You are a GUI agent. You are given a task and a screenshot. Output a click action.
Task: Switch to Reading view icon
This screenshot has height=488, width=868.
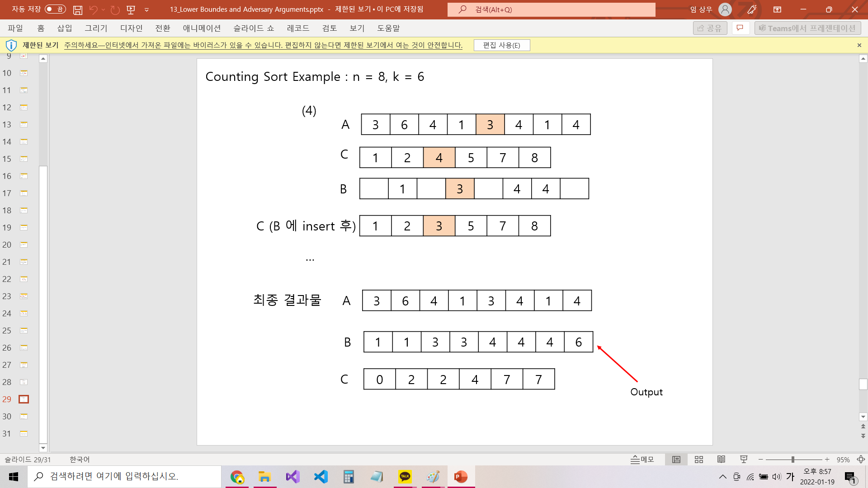click(721, 460)
